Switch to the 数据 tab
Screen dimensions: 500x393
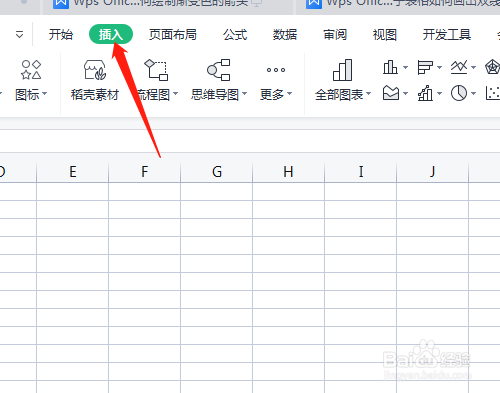coord(285,34)
